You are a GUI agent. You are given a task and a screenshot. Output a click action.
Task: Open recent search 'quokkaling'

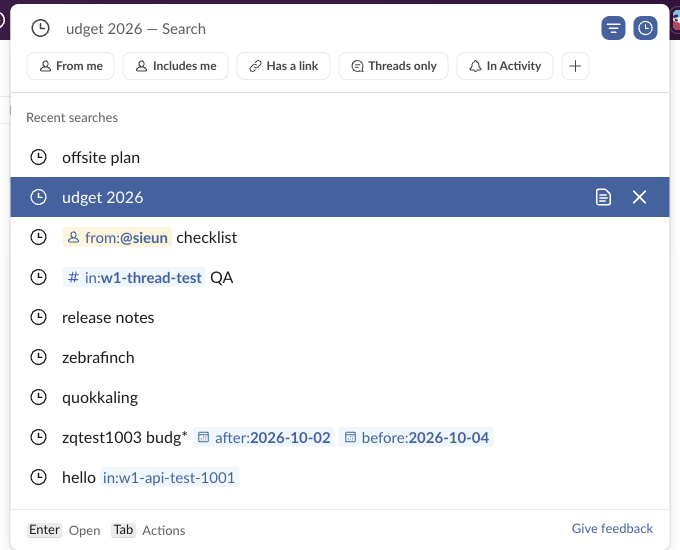[340, 397]
